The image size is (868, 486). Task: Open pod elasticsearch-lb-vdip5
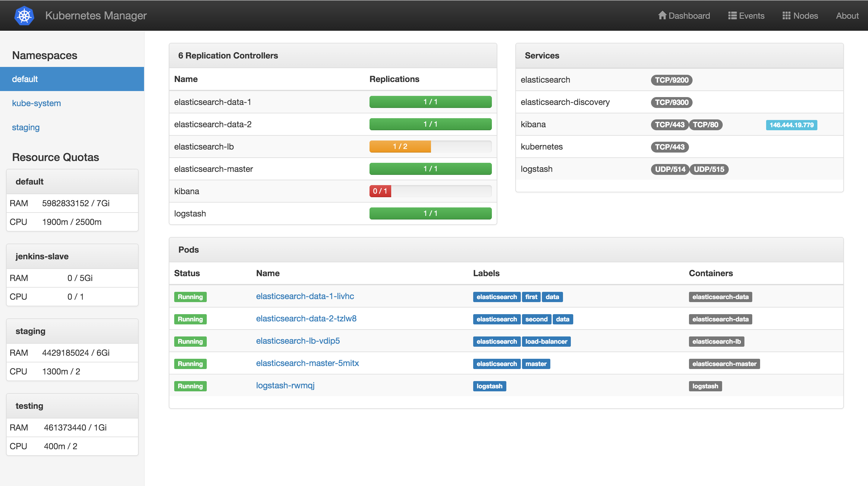[x=297, y=341]
